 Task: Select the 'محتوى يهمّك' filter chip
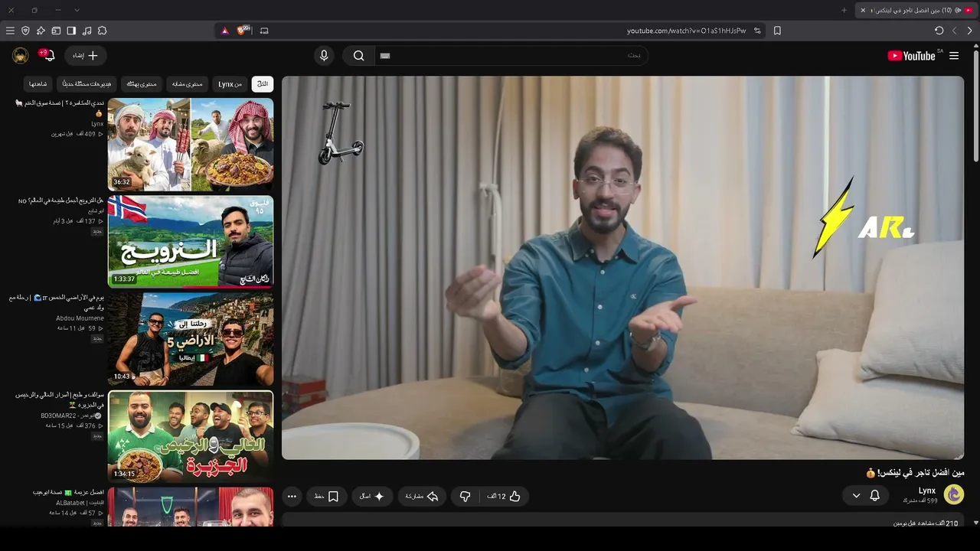tap(142, 84)
